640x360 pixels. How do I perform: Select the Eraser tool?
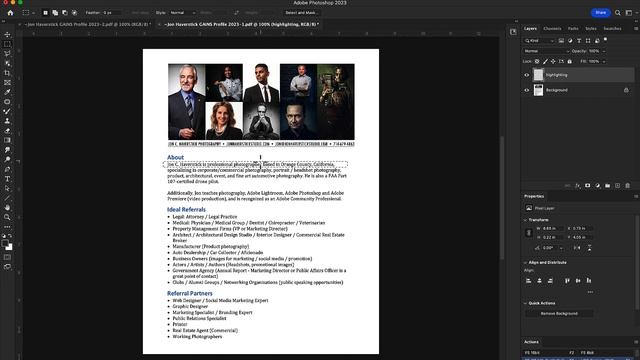coord(7,131)
